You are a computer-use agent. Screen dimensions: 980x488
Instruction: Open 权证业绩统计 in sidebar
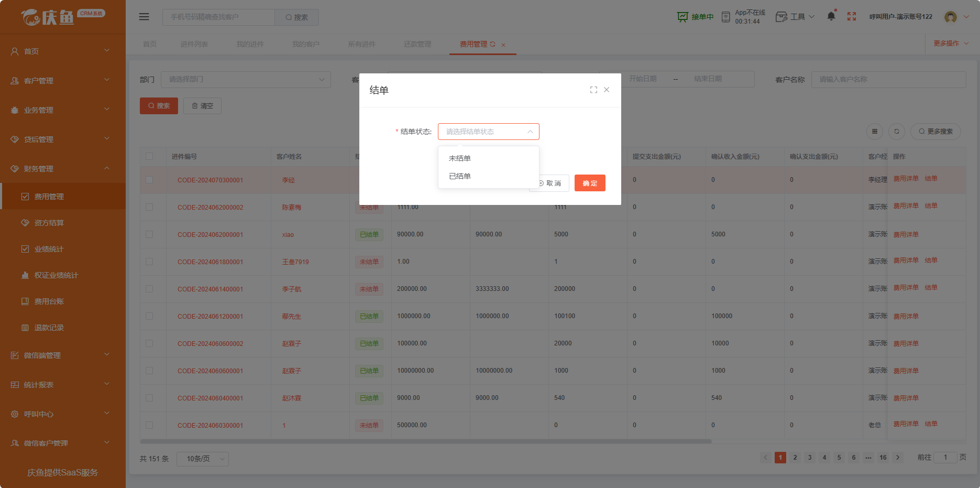click(x=63, y=275)
